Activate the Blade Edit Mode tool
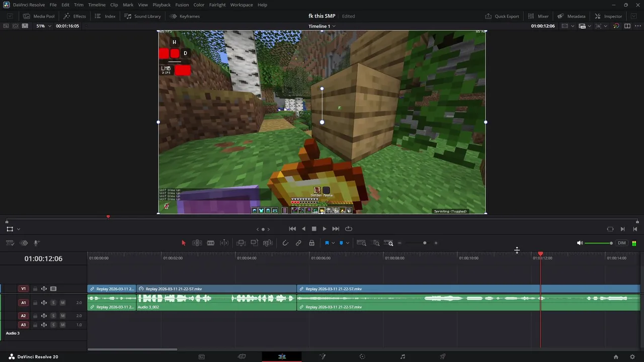 point(211,243)
